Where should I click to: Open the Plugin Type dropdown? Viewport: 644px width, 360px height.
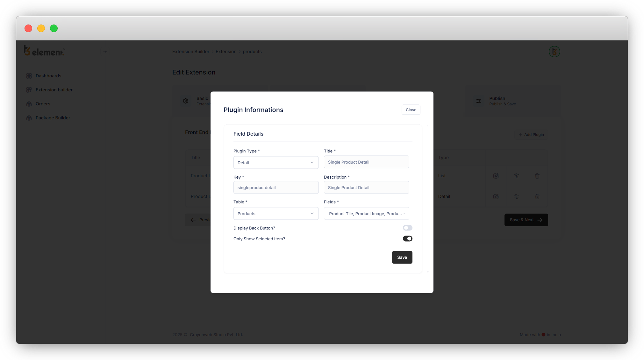[x=276, y=163]
